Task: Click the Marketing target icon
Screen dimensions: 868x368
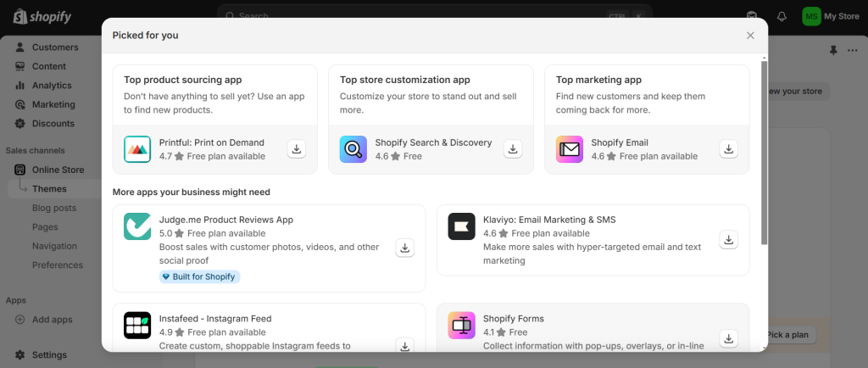Action: click(20, 104)
